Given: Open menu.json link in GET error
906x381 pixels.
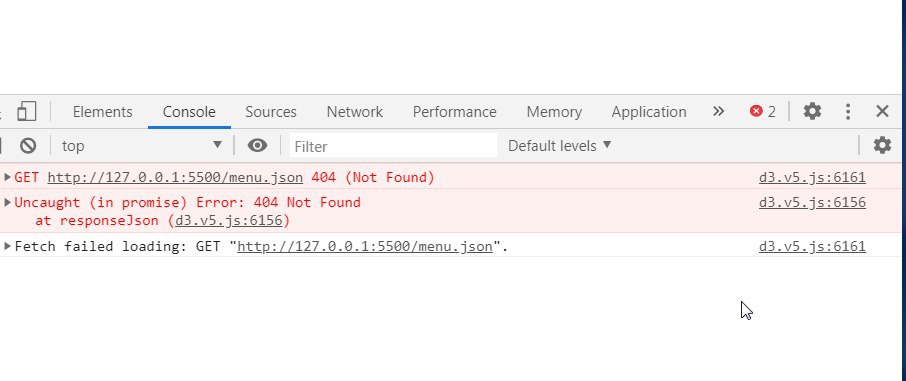Looking at the screenshot, I should 175,177.
